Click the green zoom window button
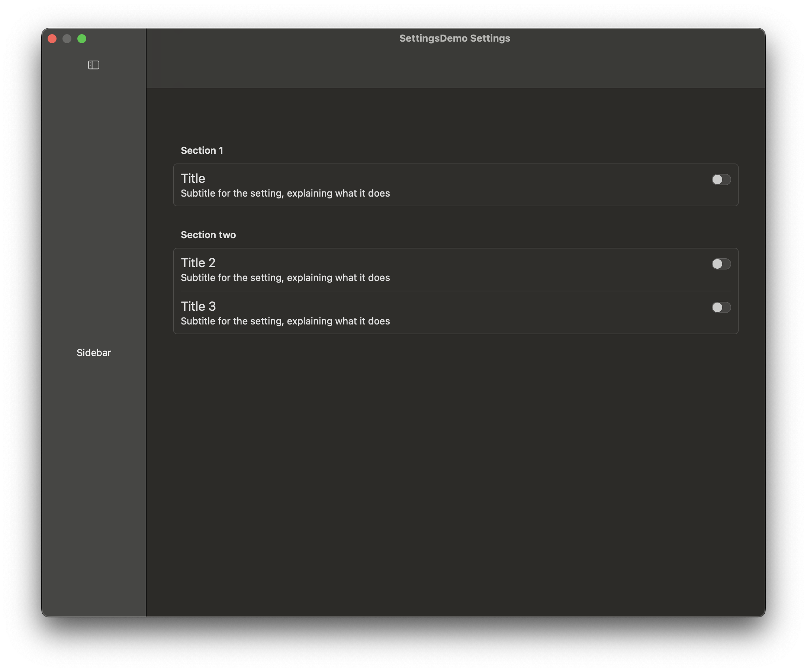807x672 pixels. (x=82, y=38)
